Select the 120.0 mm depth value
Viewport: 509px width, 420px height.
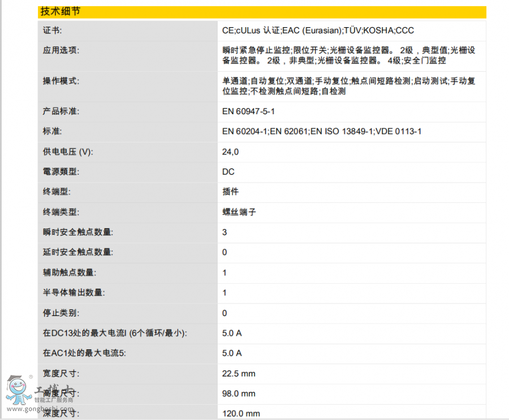pyautogui.click(x=241, y=413)
